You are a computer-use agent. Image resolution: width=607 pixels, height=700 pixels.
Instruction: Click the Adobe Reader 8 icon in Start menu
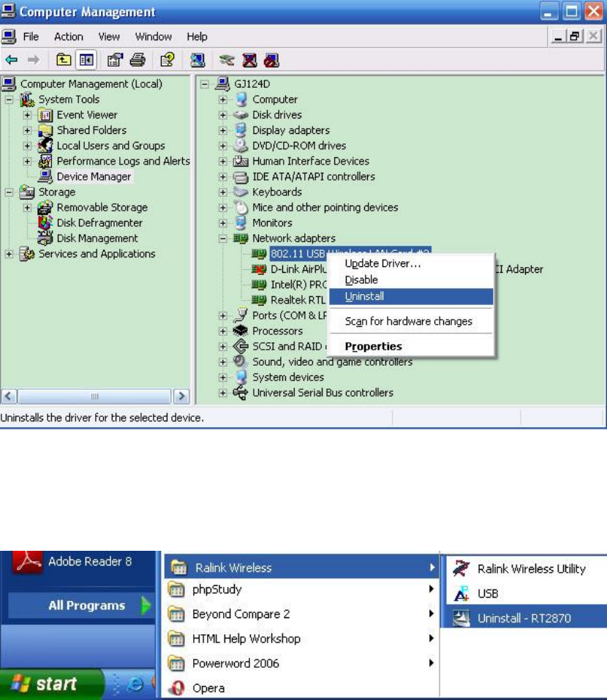tap(28, 562)
